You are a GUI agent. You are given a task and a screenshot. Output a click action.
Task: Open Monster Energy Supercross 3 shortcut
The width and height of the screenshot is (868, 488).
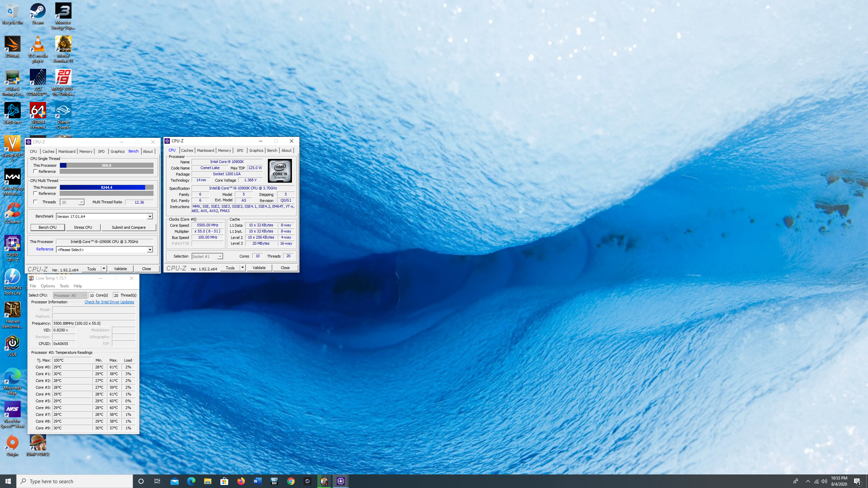coord(63,16)
